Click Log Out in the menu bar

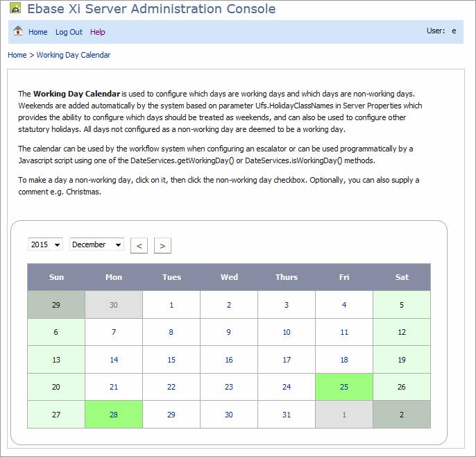(69, 32)
